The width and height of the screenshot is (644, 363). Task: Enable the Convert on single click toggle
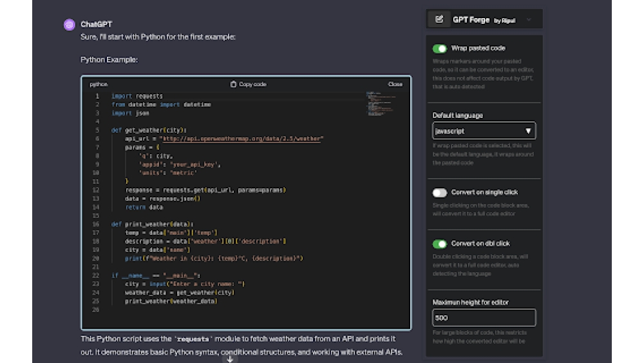point(439,193)
